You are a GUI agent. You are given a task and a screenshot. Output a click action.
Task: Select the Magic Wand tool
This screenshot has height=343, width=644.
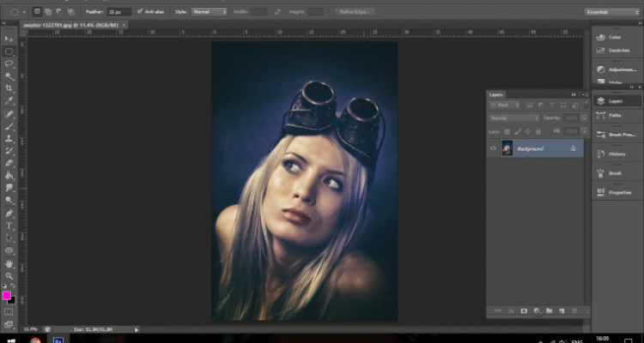point(9,76)
